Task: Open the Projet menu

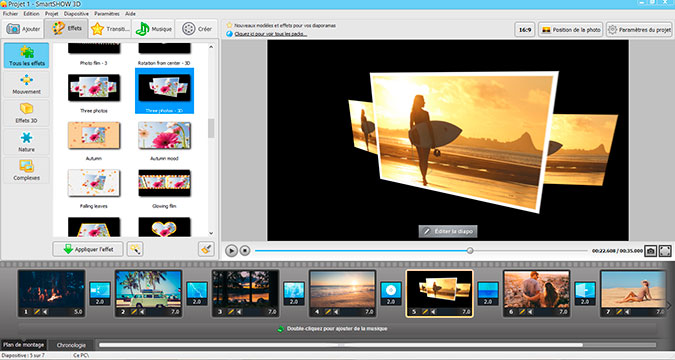Action: click(52, 13)
